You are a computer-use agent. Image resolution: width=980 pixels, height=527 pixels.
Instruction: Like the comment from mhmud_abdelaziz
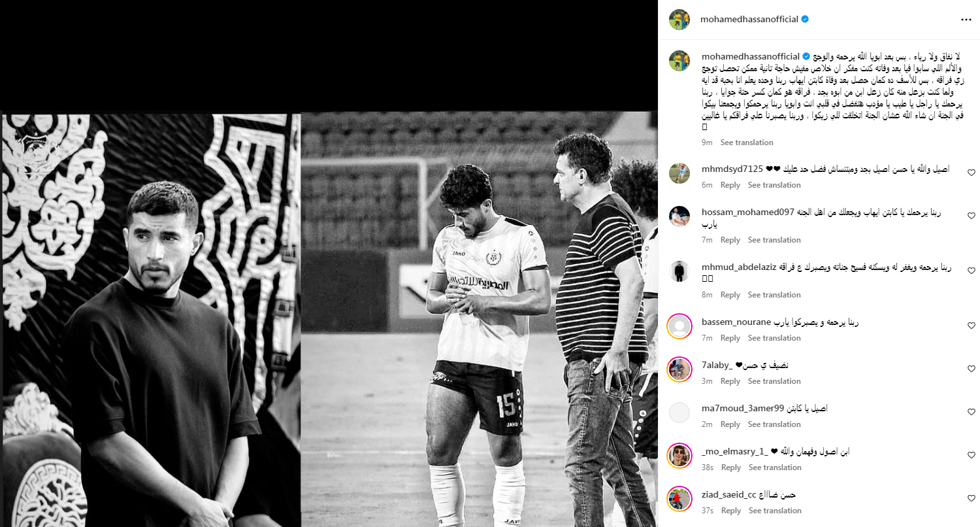click(x=971, y=271)
